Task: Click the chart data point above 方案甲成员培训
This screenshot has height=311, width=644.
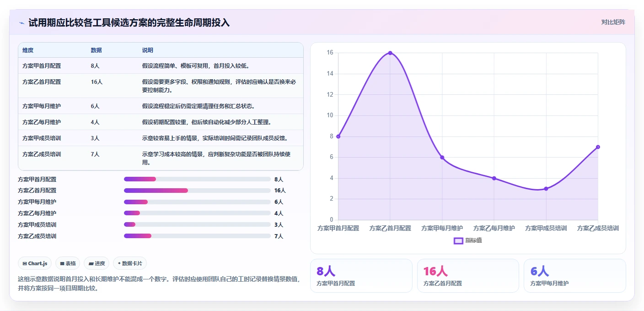Action: [546, 189]
